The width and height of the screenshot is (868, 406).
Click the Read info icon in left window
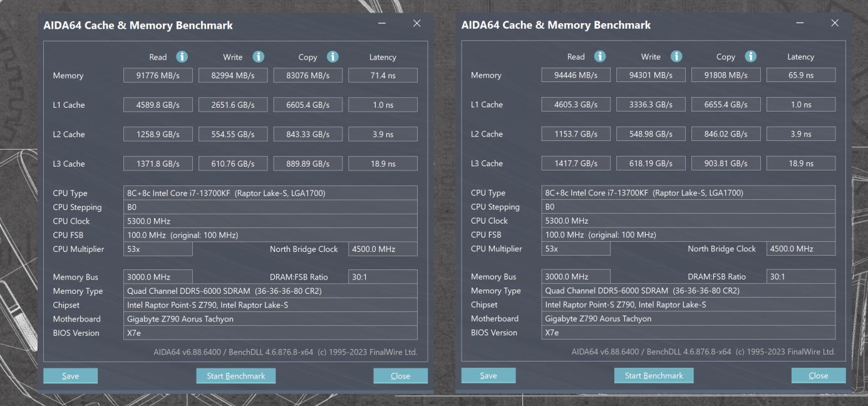(x=182, y=56)
